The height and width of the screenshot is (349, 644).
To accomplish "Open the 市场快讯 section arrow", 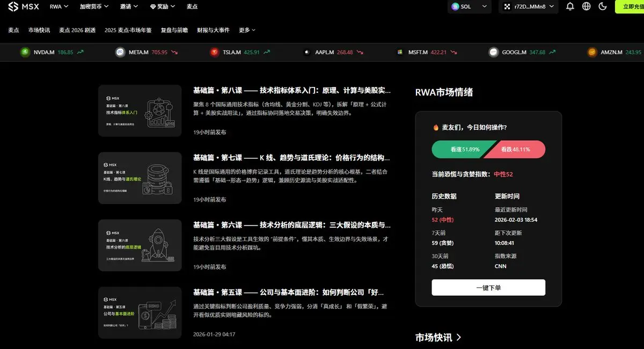I will point(458,338).
